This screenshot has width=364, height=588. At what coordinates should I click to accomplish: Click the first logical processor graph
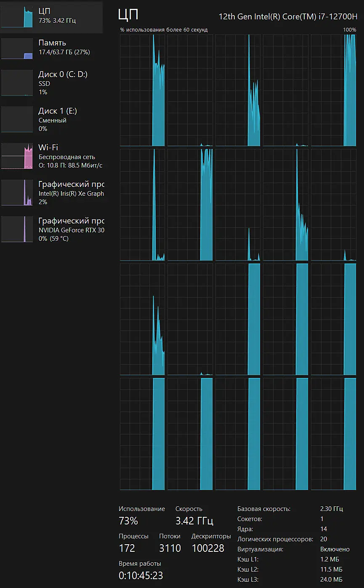[x=142, y=90]
